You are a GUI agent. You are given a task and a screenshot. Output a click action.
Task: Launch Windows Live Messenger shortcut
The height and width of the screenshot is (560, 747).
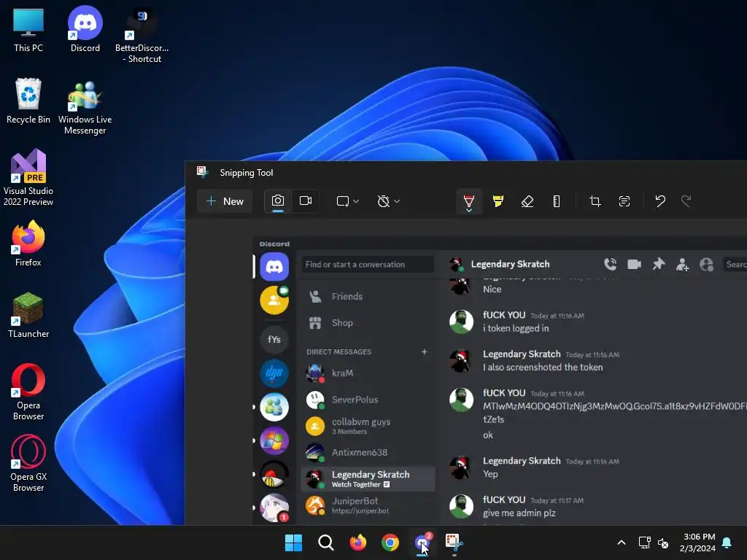(85, 106)
